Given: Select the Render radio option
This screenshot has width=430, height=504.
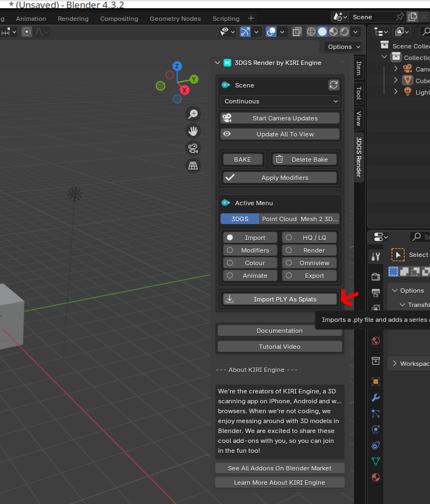Looking at the screenshot, I should (311, 250).
